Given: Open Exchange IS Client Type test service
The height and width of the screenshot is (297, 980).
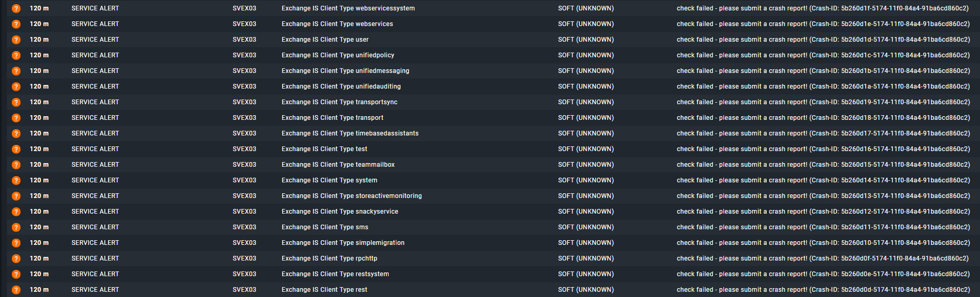Looking at the screenshot, I should click(x=324, y=149).
